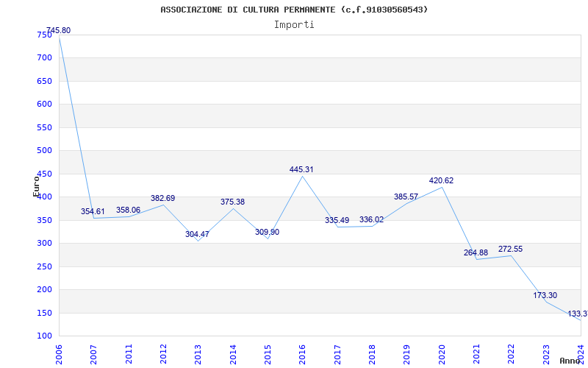The width and height of the screenshot is (588, 368).
Task: Click the 2014 year tick label
Action: (233, 354)
